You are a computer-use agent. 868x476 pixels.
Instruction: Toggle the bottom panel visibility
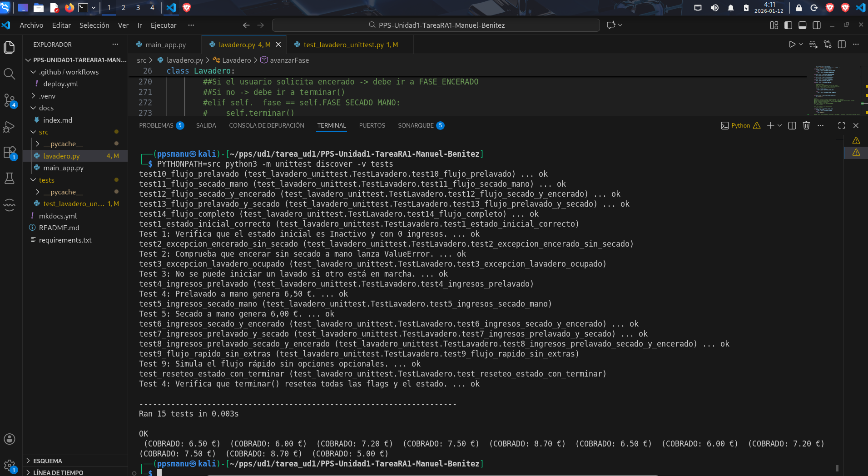pos(803,25)
